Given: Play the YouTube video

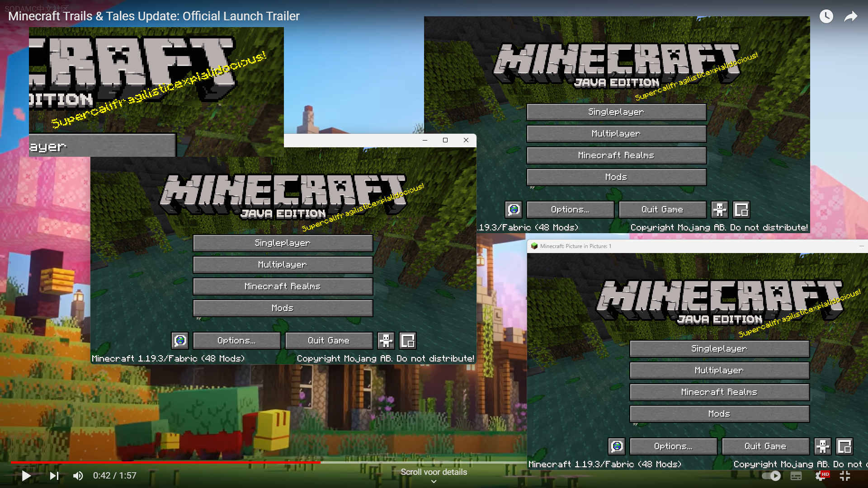Looking at the screenshot, I should (26, 476).
